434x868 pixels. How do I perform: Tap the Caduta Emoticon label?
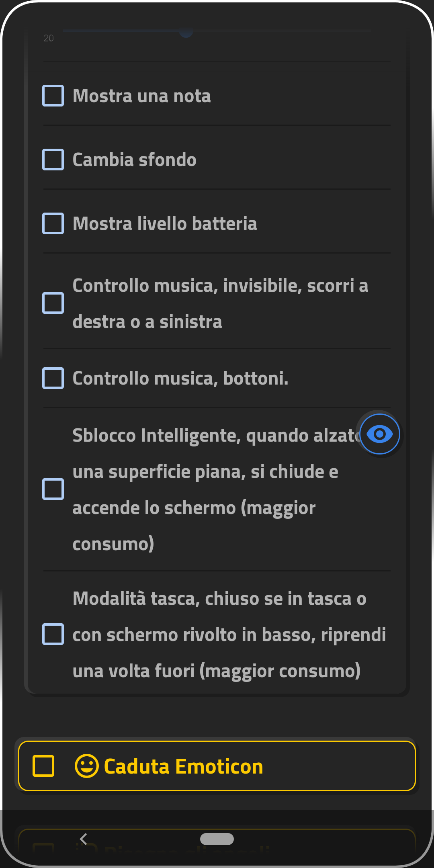click(x=183, y=766)
